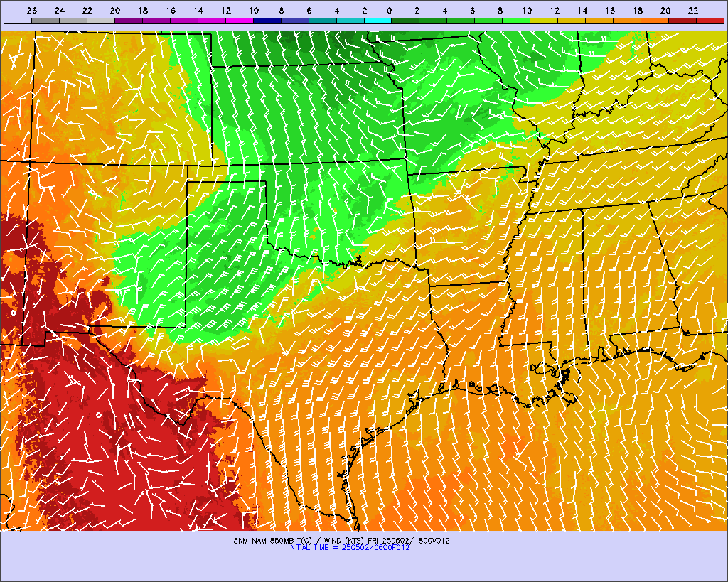Screen dimensions: 728x582
Task: Select the gold swatch between 14 and 16
Action: click(599, 21)
